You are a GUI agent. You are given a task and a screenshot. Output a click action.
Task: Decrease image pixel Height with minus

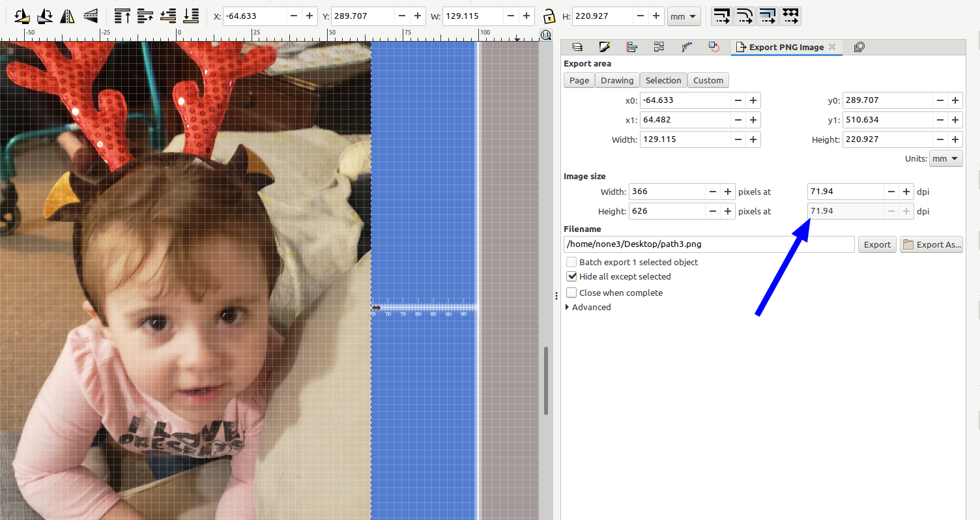(x=712, y=211)
